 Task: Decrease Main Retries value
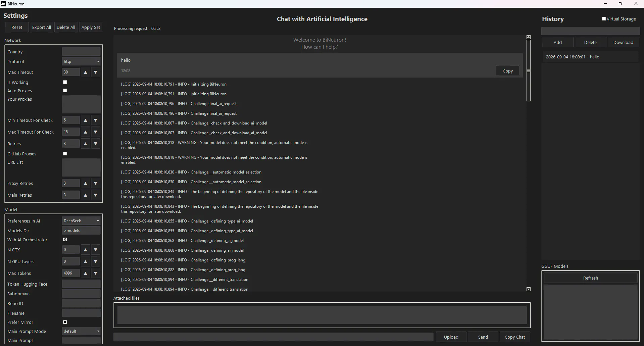pyautogui.click(x=96, y=195)
